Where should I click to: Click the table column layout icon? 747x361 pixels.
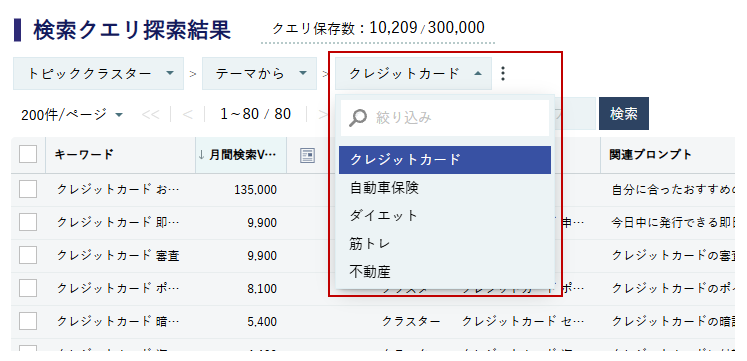(x=307, y=155)
